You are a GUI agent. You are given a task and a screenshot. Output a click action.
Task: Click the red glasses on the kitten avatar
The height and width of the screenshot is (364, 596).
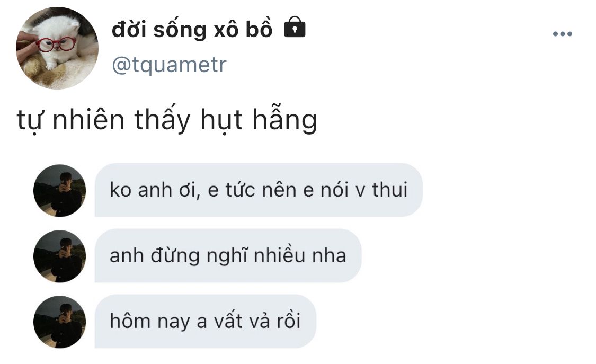[56, 44]
